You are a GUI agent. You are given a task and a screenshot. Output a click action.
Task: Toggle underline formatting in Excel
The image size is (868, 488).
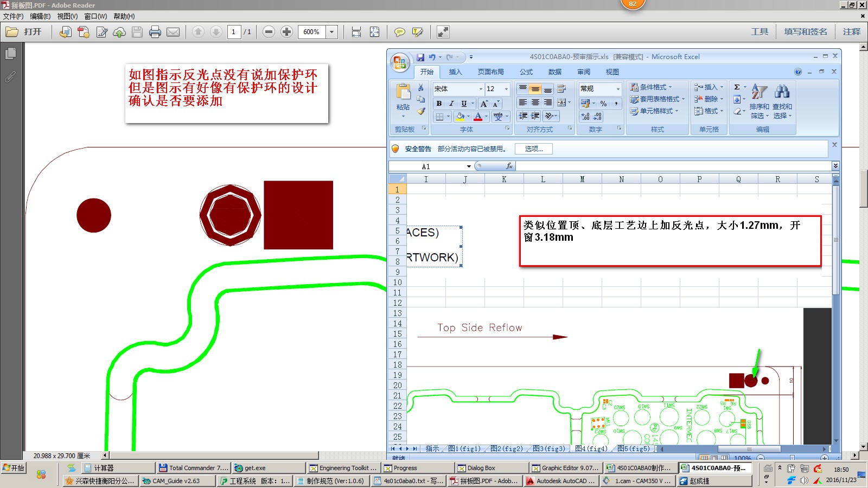click(x=464, y=104)
